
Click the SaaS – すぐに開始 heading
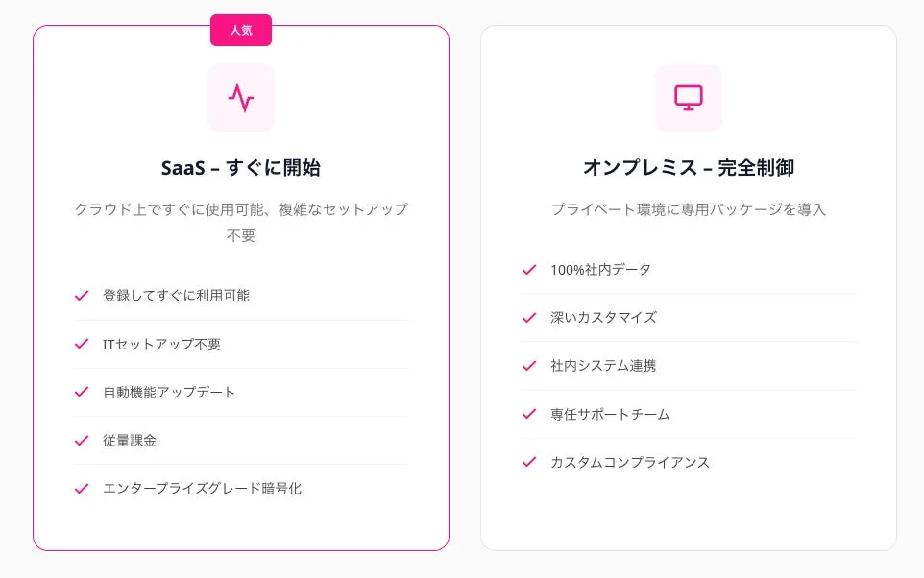click(x=240, y=167)
